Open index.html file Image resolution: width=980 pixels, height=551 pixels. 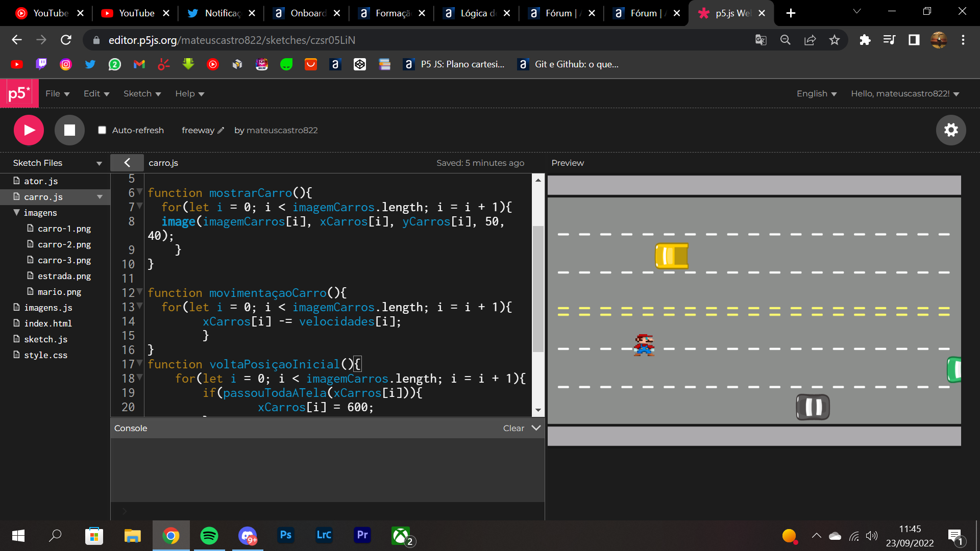pos(48,323)
